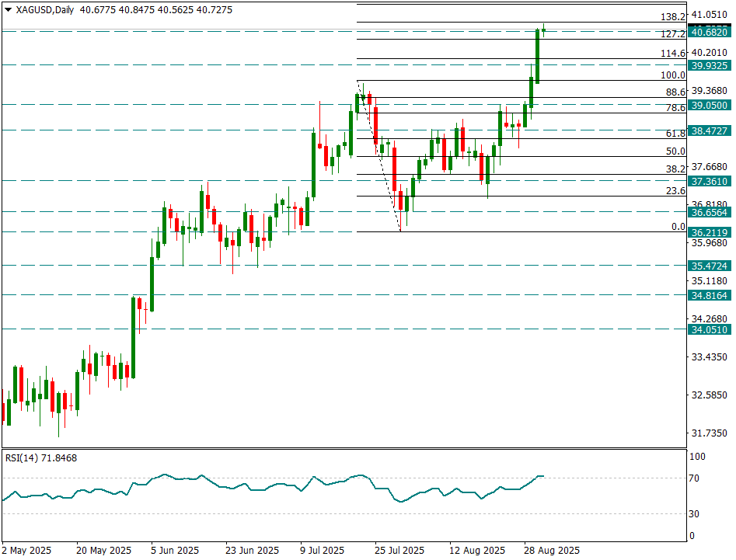The image size is (736, 560).
Task: Click the Fibonacci 138.2 level label
Action: tap(673, 17)
